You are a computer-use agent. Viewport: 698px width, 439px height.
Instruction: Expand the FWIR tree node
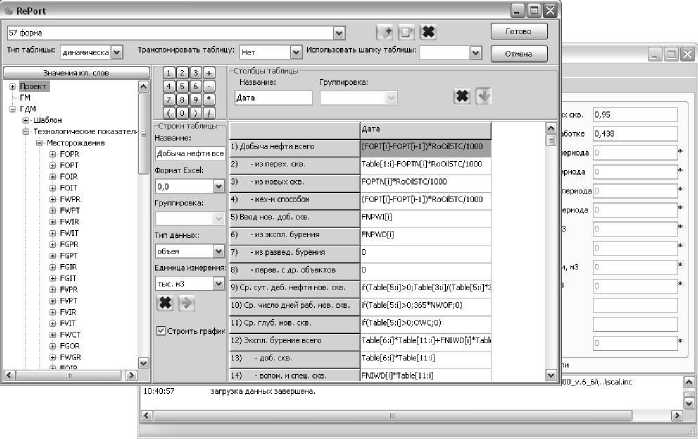(53, 222)
